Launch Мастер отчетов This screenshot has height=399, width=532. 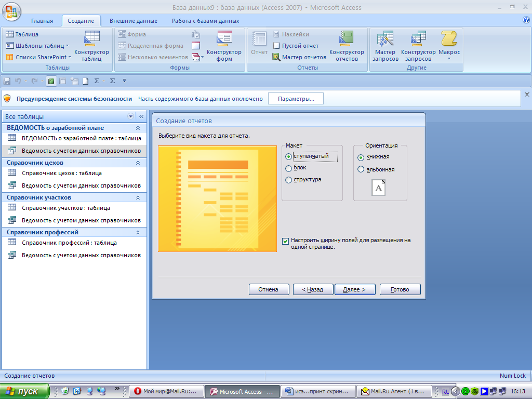pyautogui.click(x=299, y=57)
